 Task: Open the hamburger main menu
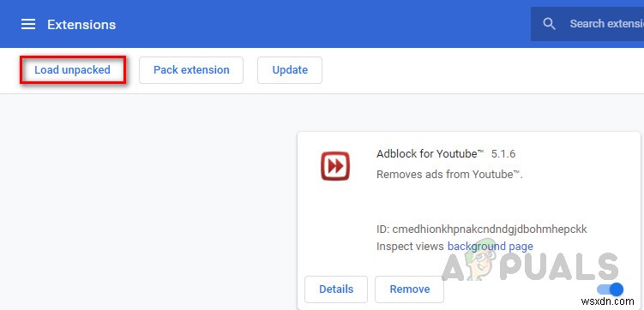(28, 24)
